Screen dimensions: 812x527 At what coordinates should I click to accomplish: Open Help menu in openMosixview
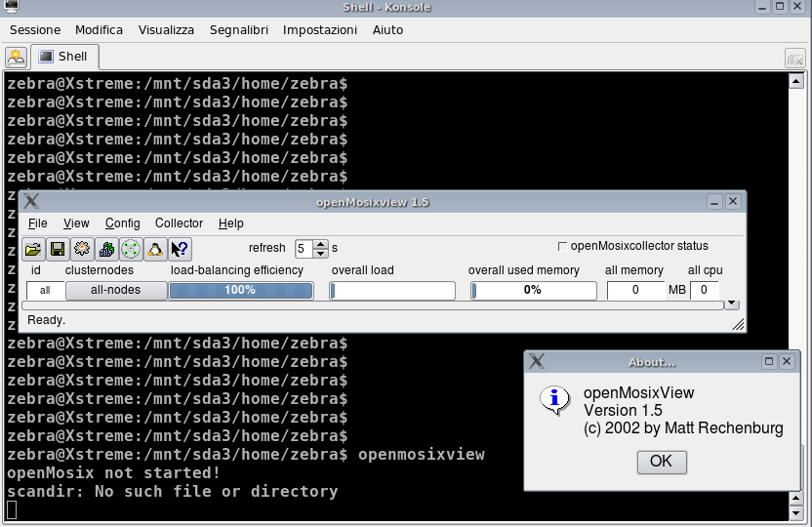(231, 223)
